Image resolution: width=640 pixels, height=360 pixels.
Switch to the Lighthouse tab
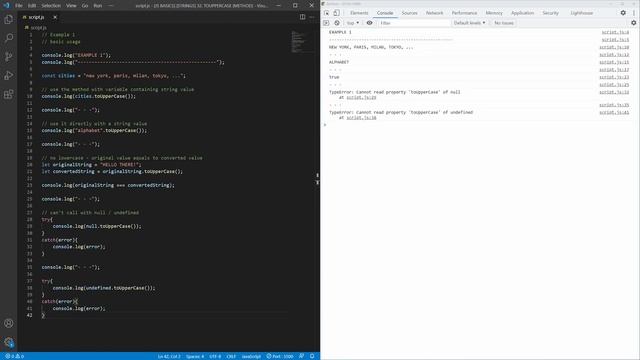(x=582, y=13)
